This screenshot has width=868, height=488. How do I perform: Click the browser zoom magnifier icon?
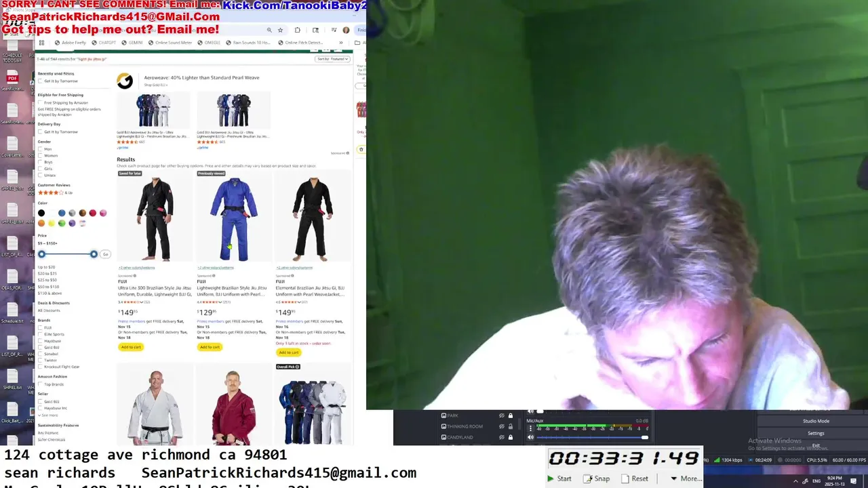coord(269,30)
